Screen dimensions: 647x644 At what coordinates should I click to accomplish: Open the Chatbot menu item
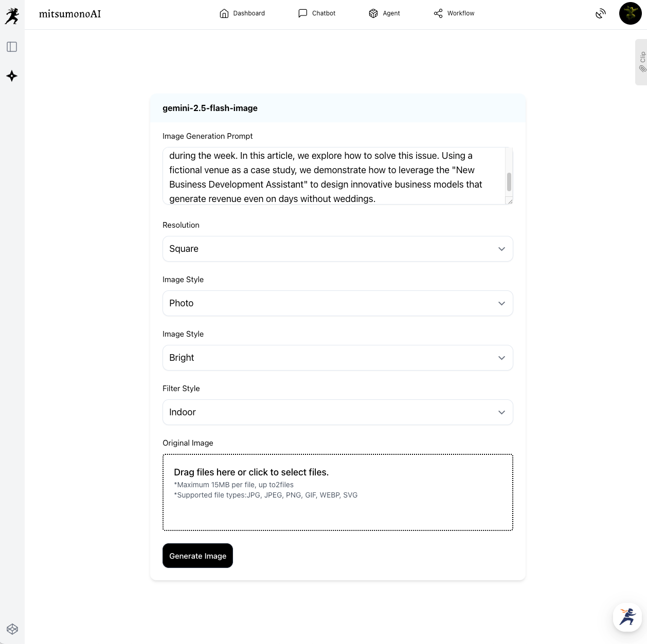pyautogui.click(x=317, y=13)
